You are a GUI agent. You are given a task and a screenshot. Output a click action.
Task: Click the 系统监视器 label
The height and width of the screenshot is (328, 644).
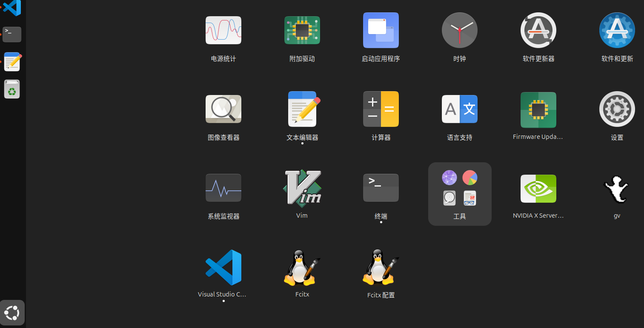223,216
